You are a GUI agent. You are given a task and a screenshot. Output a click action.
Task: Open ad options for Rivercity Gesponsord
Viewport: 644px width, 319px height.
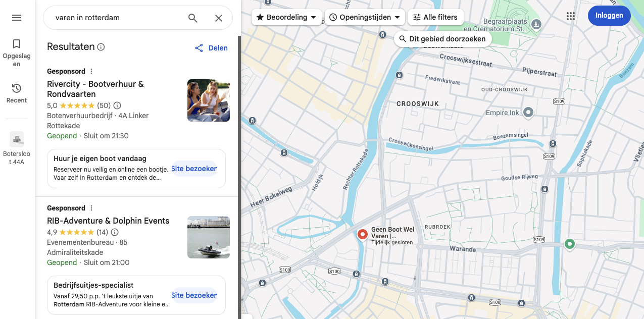91,71
